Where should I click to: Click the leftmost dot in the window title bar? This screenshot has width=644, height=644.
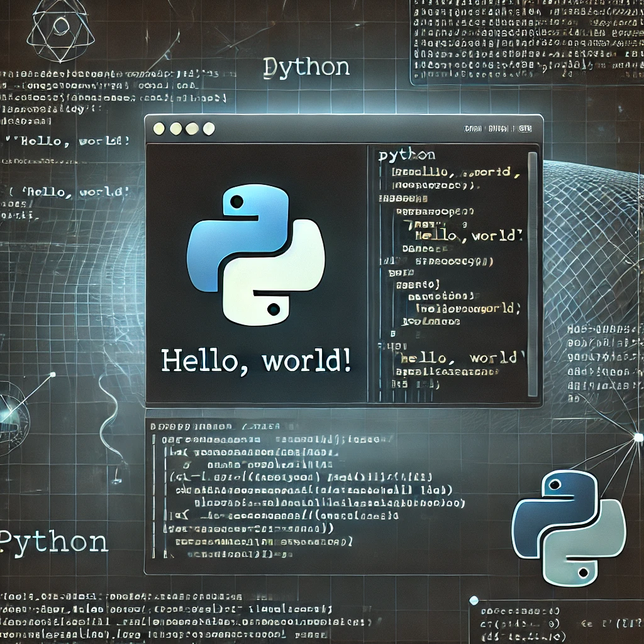[159, 129]
